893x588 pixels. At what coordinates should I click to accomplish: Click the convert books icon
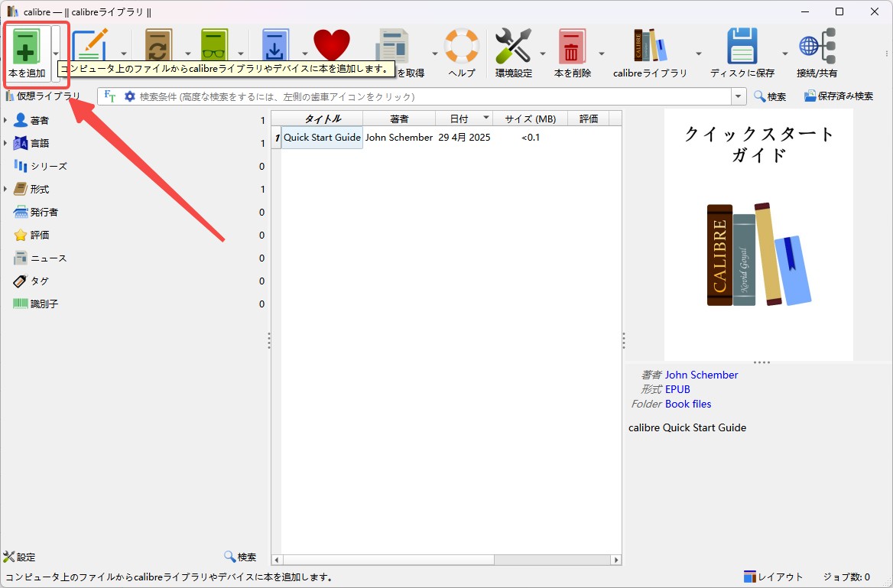pos(158,46)
